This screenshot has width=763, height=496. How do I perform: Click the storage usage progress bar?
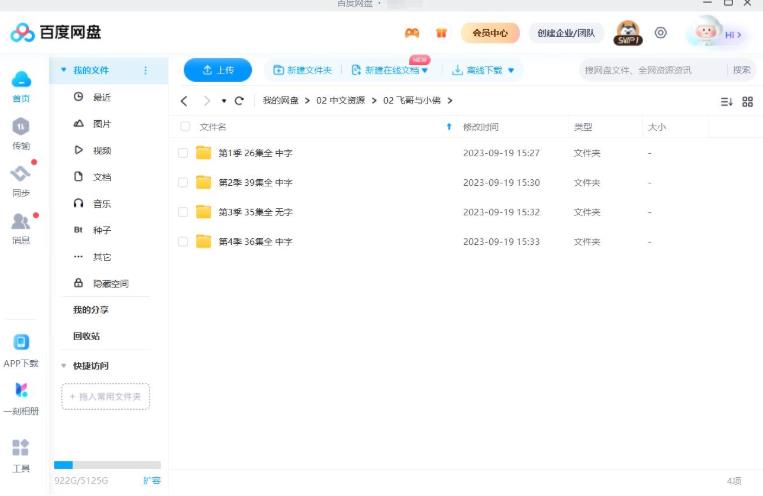[x=107, y=465]
